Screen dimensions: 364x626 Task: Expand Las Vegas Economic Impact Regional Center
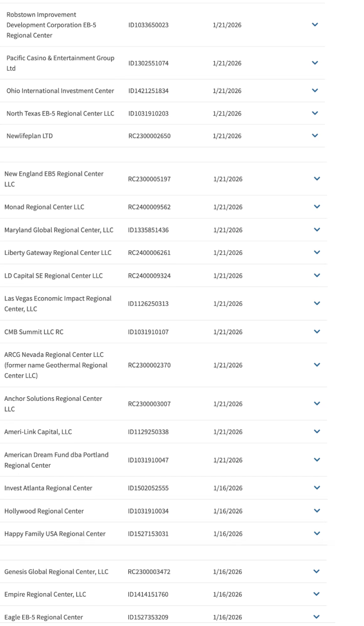[x=317, y=304]
